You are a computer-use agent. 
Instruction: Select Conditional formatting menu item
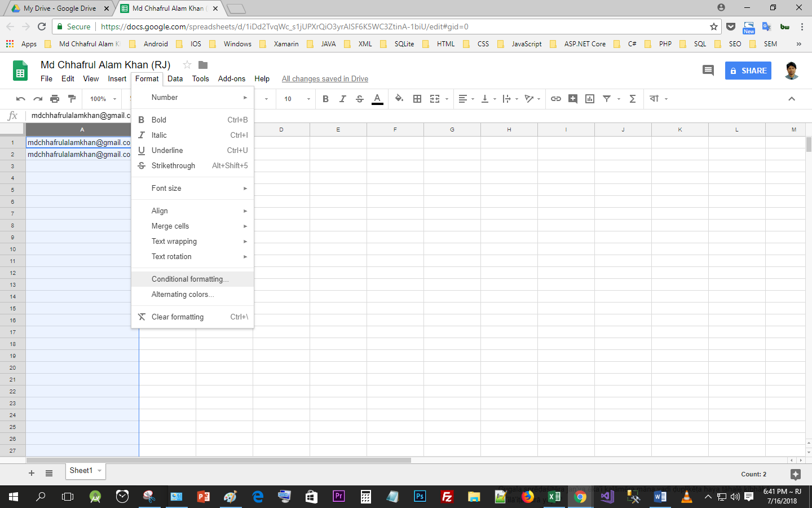pos(192,279)
